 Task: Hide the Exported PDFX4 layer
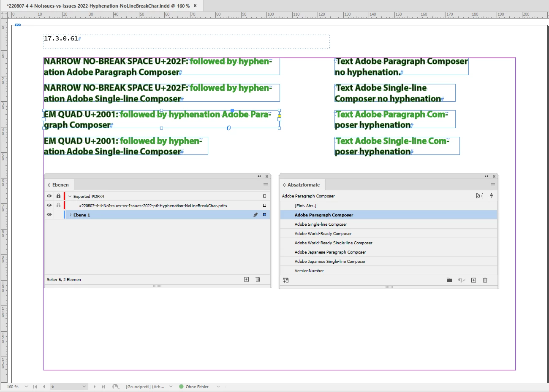coord(49,196)
